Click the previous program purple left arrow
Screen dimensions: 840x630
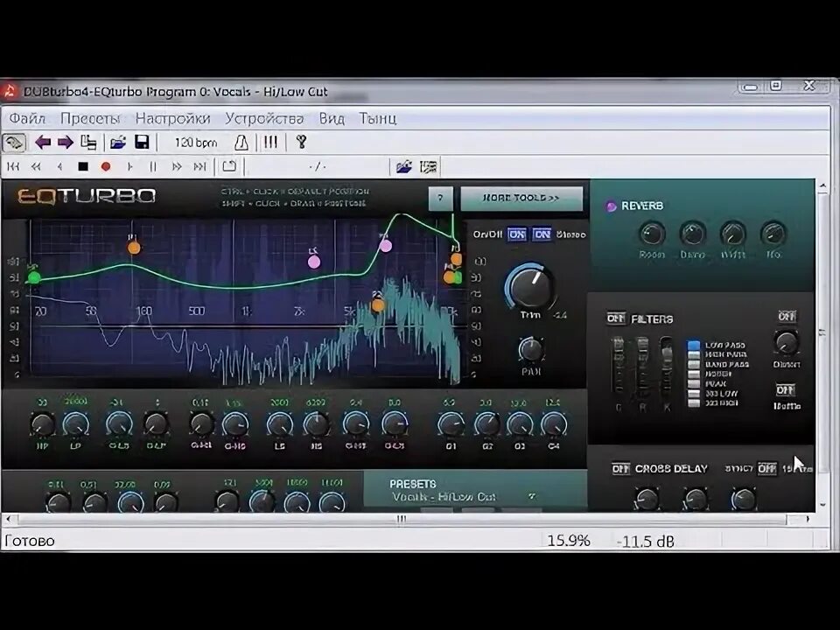click(x=43, y=143)
